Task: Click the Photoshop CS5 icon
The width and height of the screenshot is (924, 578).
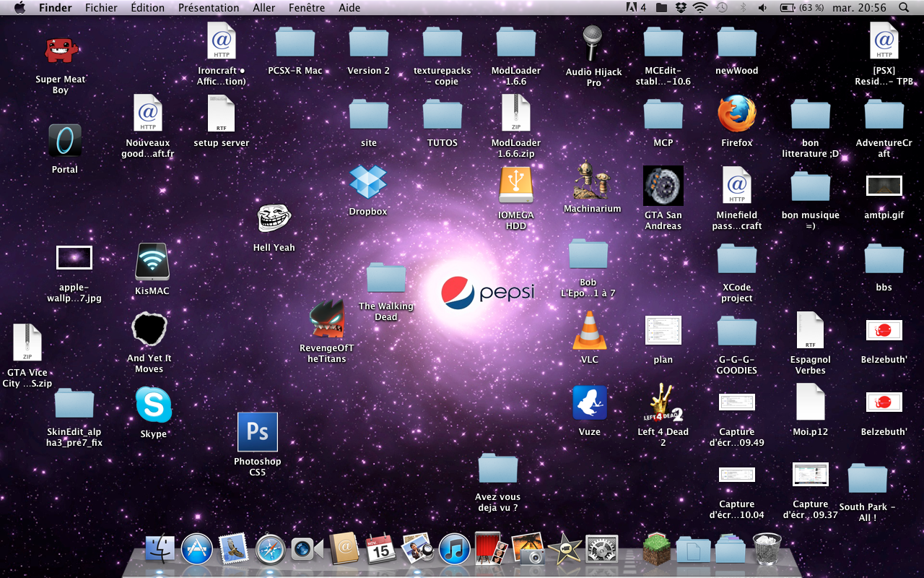Action: pos(258,432)
